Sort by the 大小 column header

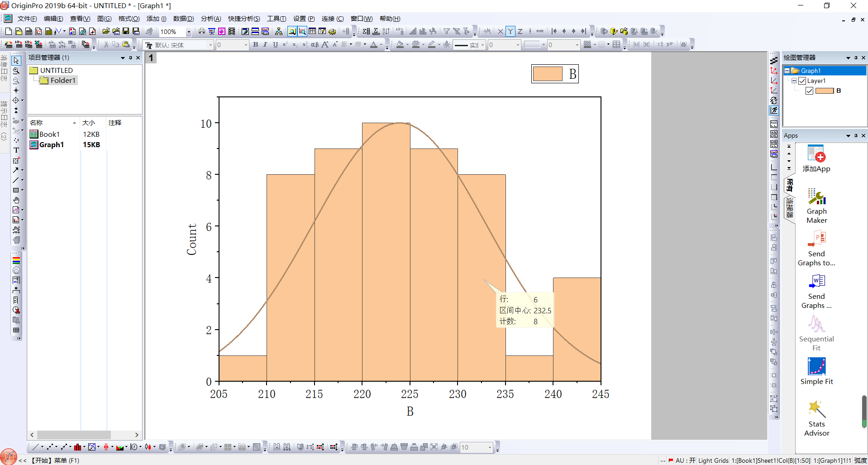pos(93,123)
